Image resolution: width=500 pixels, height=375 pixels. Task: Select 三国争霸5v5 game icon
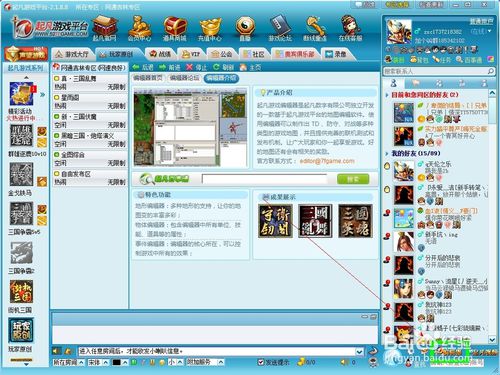click(21, 213)
